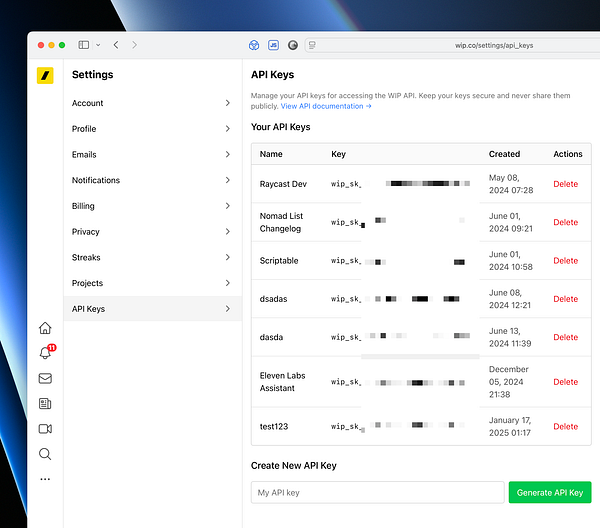Open notifications bell with 11 badge
600x528 pixels.
(46, 352)
